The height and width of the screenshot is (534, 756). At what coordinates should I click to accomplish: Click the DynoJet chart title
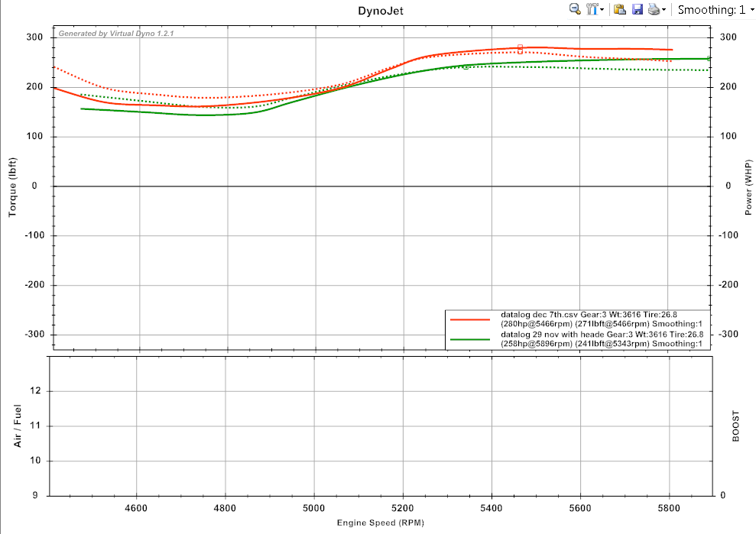pos(381,11)
